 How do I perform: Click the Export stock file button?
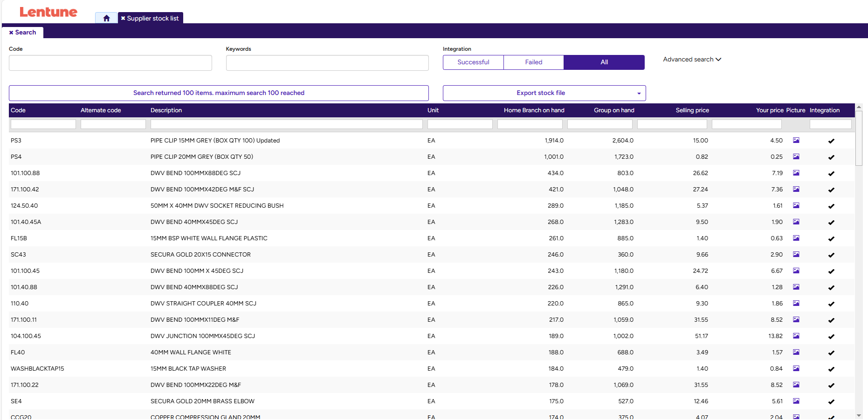(x=540, y=93)
